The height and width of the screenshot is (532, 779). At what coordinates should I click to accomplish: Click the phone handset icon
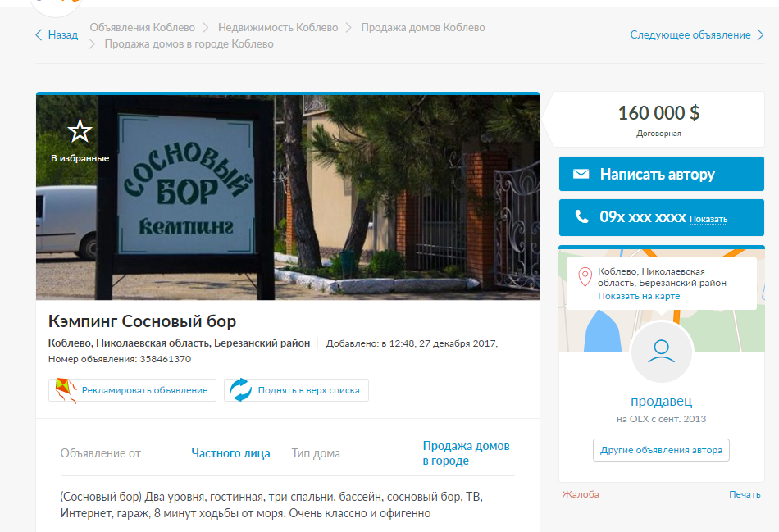[x=581, y=217]
